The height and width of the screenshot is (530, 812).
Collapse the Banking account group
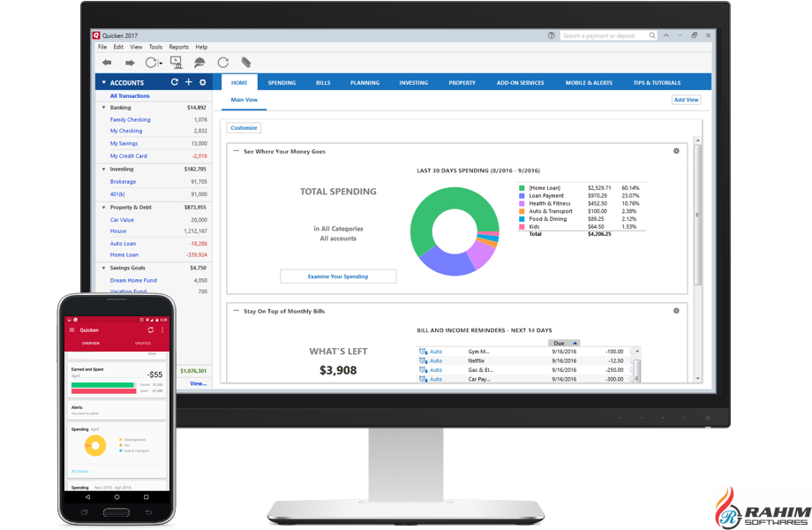tap(103, 108)
